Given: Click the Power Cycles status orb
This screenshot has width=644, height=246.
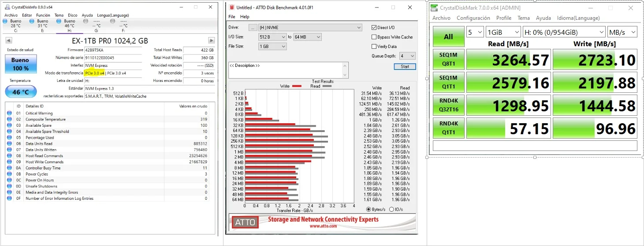Looking at the screenshot, I should point(9,174).
